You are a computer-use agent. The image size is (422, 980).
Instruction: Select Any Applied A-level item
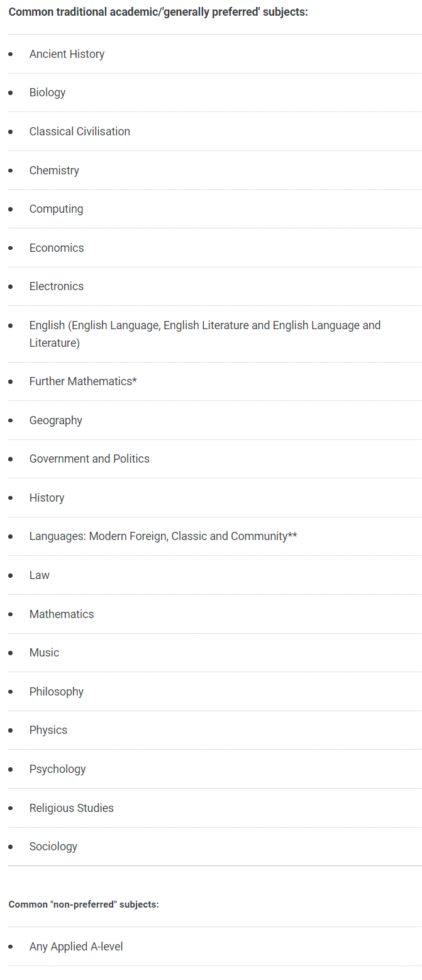pyautogui.click(x=76, y=947)
